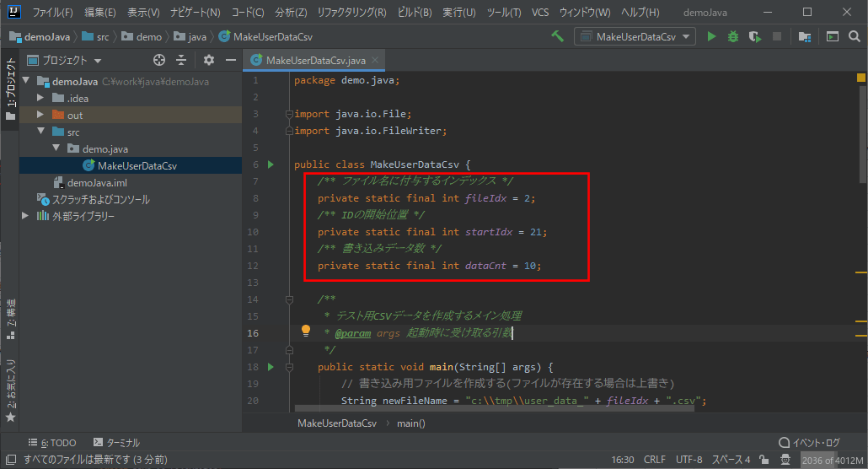The height and width of the screenshot is (469, 868).
Task: Open Project Structure from the toolbar folder icon
Action: (805, 36)
